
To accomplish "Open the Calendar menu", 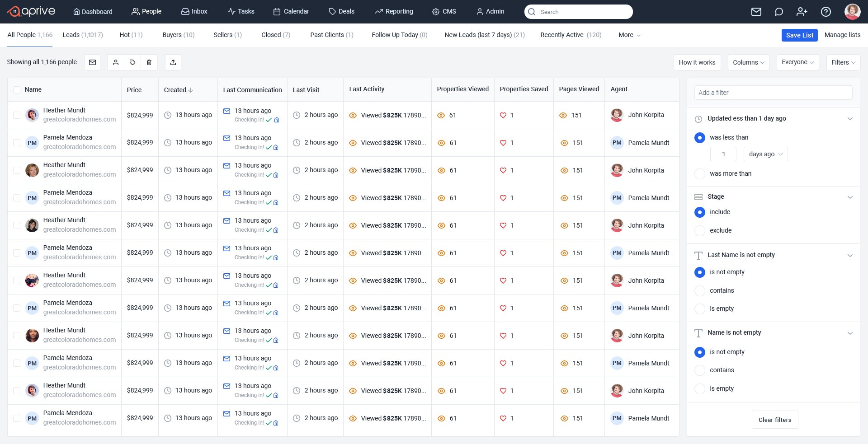I will click(291, 12).
